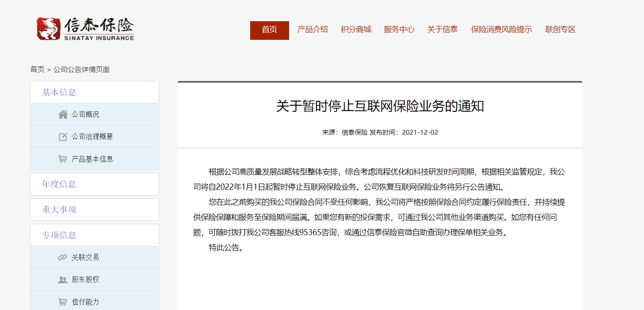Click the people icon beside 股东股权

pos(63,280)
